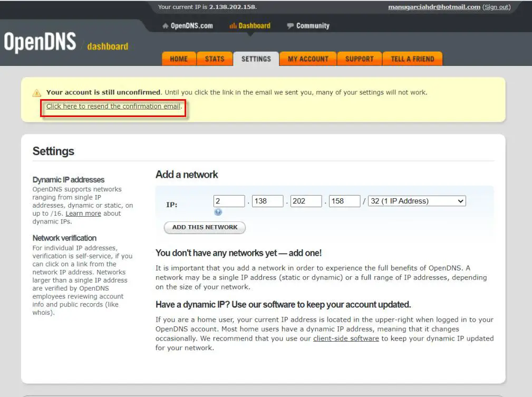Focus the first IP octet field containing 2

(229, 201)
